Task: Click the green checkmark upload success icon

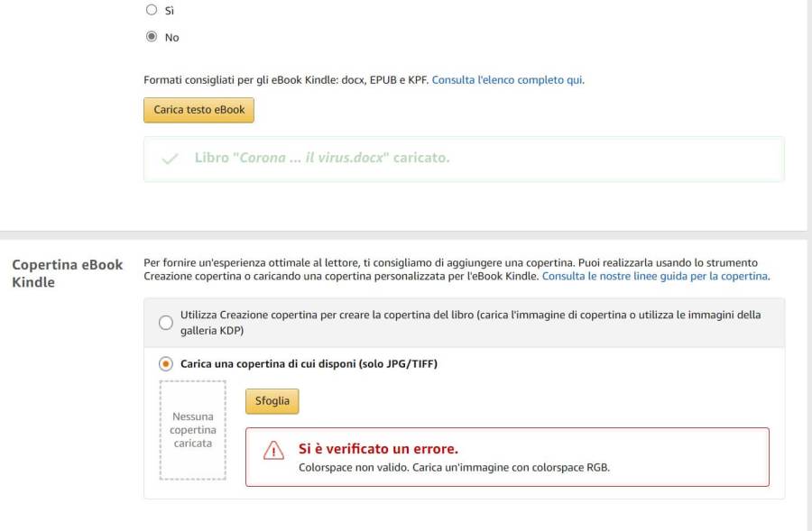Action: (169, 159)
